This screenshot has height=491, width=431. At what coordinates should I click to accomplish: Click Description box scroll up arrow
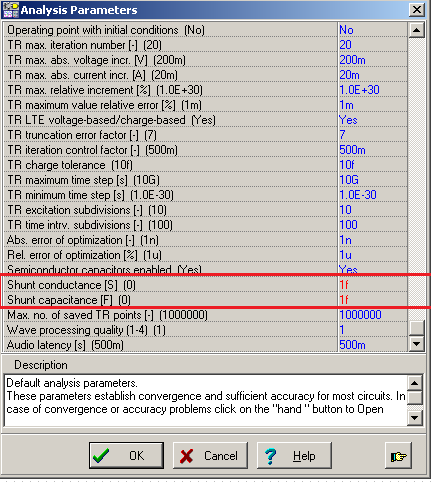[415, 383]
